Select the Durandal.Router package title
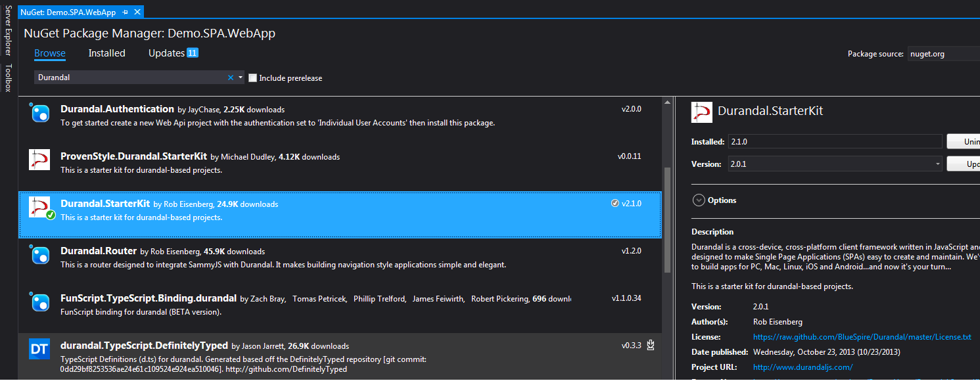The image size is (980, 383). tap(99, 251)
